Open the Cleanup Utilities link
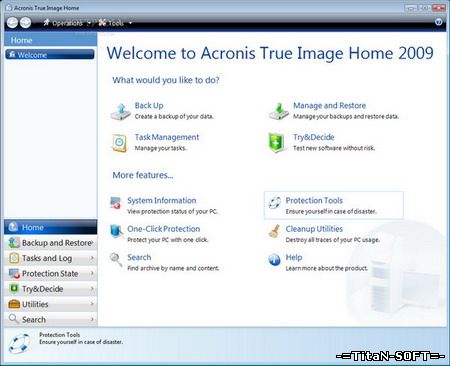Screen dimensions: 450x366 [314, 229]
